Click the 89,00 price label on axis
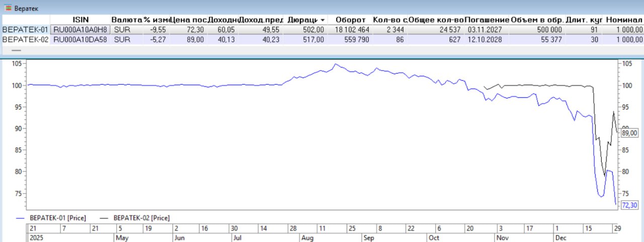Viewport: 644px width, 242px height. point(630,133)
